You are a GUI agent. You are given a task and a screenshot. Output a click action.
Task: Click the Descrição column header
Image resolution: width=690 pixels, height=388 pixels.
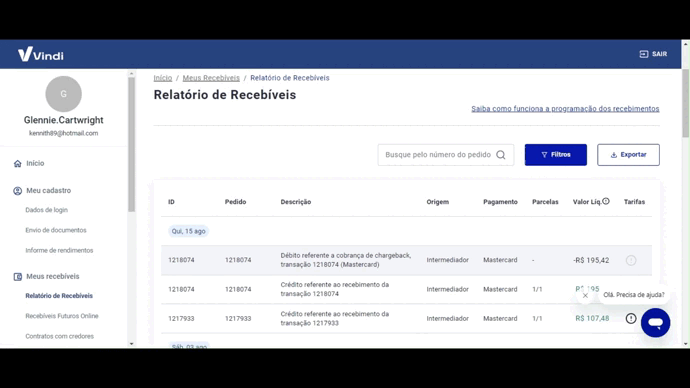pos(296,202)
